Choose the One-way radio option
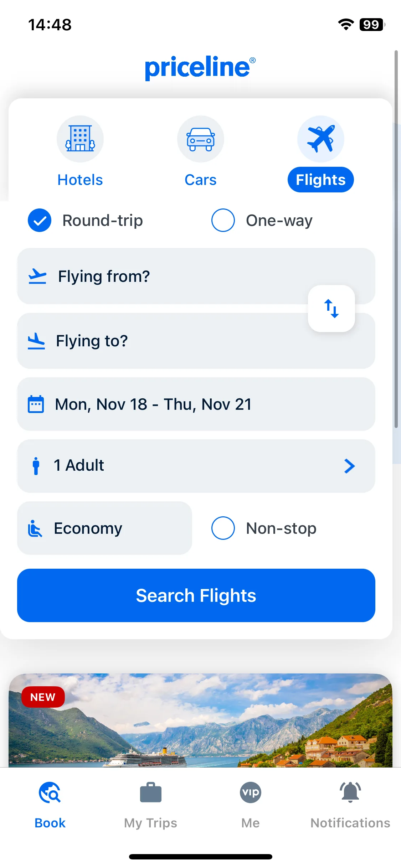The width and height of the screenshot is (401, 868). pyautogui.click(x=223, y=220)
